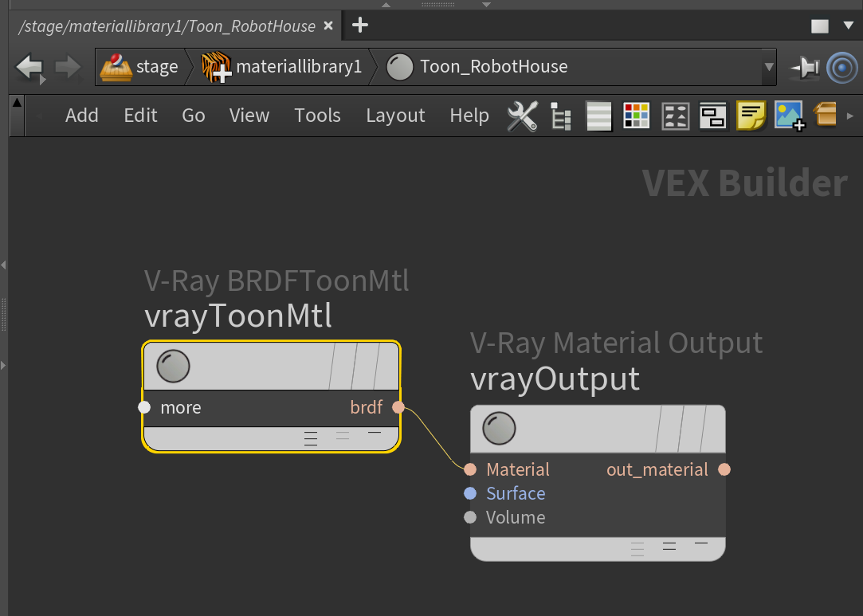Open the View menu
863x616 pixels.
[x=249, y=116]
